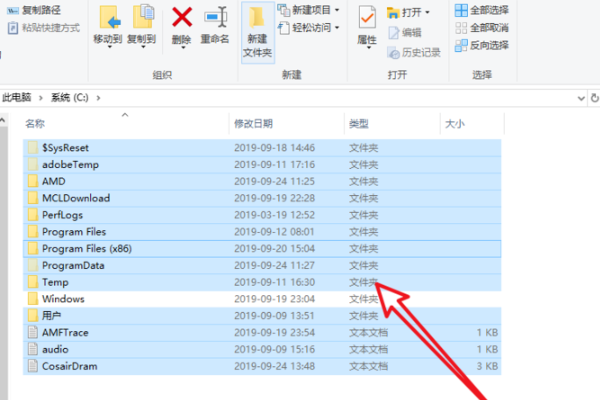Viewport: 600px width, 400px height.
Task: Expand the Open (打开) dropdown arrow
Action: tap(427, 13)
